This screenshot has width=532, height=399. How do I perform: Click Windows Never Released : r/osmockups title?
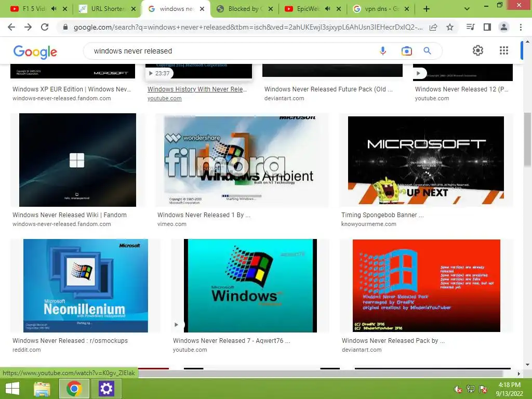[x=70, y=341]
